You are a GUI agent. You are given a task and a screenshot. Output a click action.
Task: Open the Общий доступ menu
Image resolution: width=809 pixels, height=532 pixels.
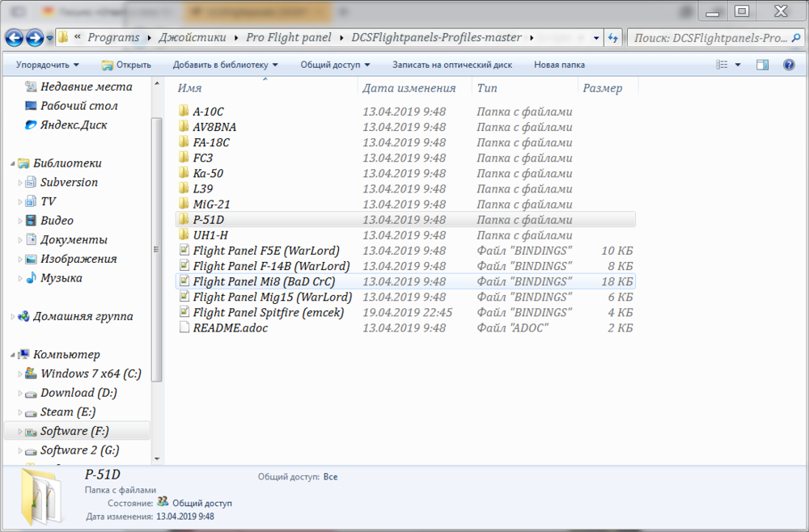click(x=336, y=65)
